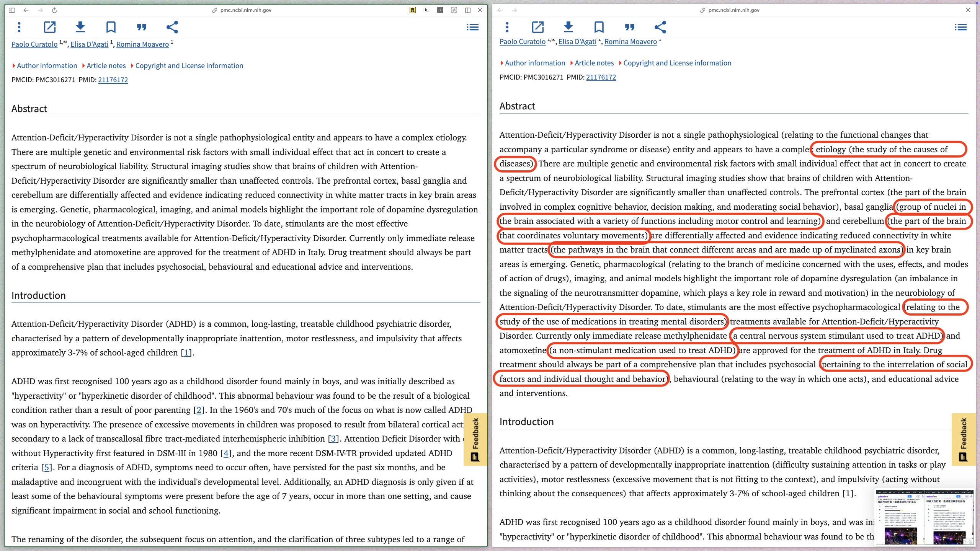The height and width of the screenshot is (551, 980).
Task: Open table of contents list in left window
Action: tap(473, 27)
